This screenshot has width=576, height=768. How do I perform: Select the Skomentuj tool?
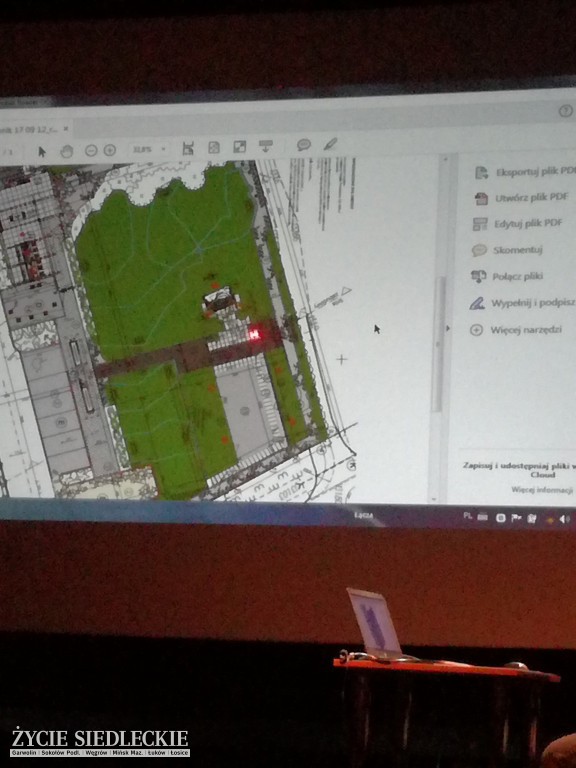pyautogui.click(x=507, y=250)
